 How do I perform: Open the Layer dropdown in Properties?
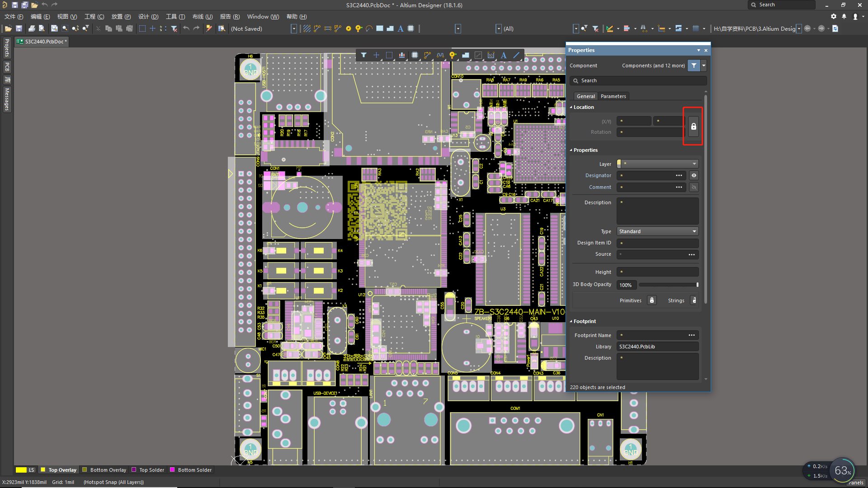[658, 164]
